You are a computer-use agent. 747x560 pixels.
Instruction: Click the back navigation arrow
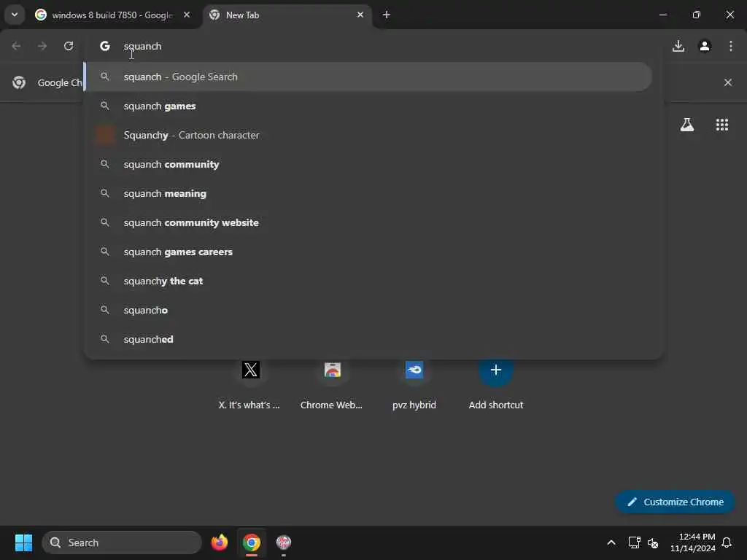point(16,46)
